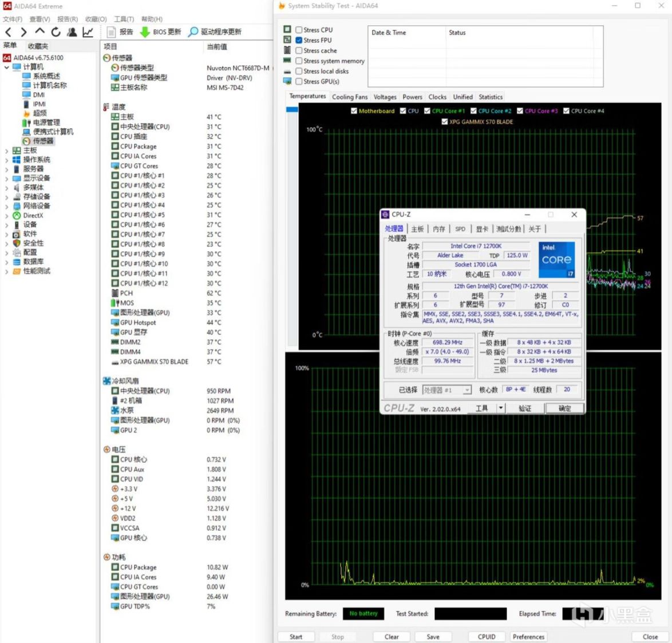
Task: Uncheck the Stress FPU checkbox
Action: click(299, 40)
